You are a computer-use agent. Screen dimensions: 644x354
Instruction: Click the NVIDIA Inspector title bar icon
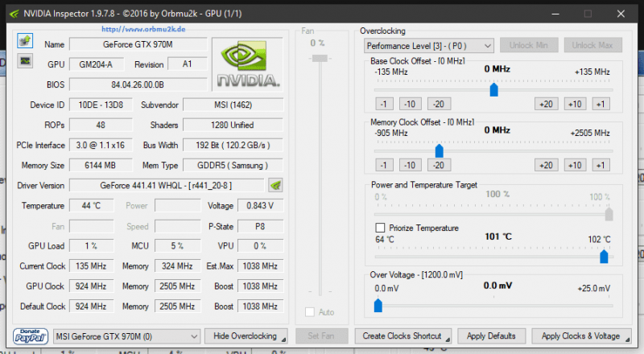[14, 14]
